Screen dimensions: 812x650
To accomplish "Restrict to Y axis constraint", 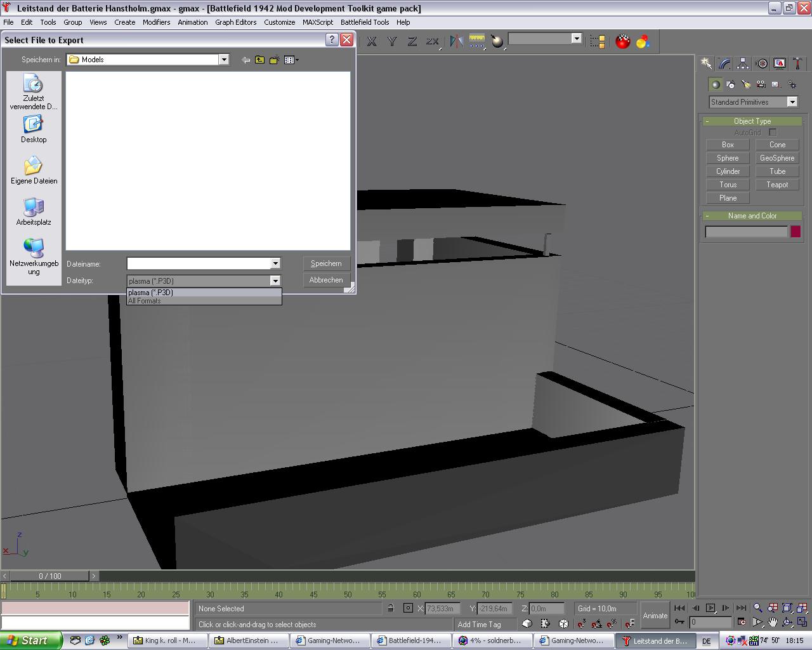I will click(392, 41).
